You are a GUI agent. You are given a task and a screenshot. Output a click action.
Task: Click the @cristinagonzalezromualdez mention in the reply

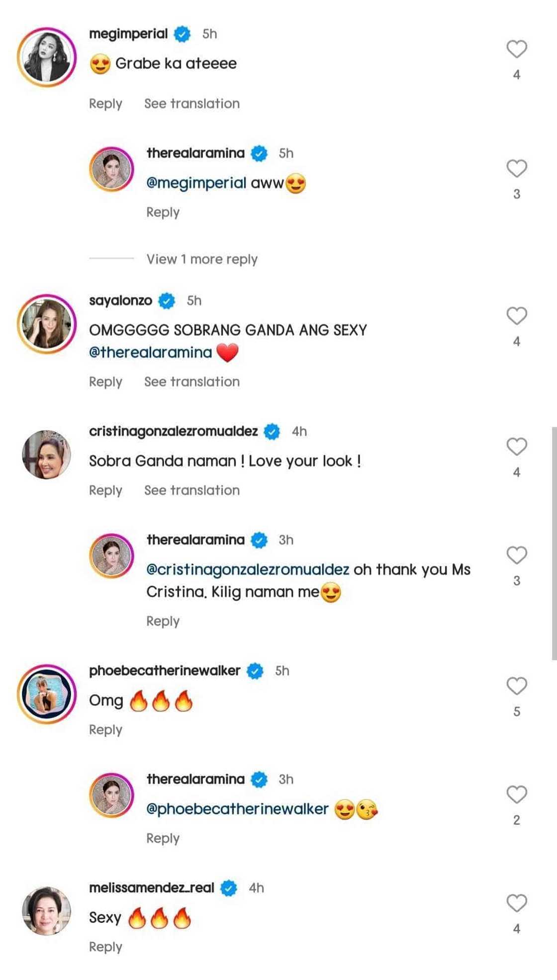coord(247,569)
